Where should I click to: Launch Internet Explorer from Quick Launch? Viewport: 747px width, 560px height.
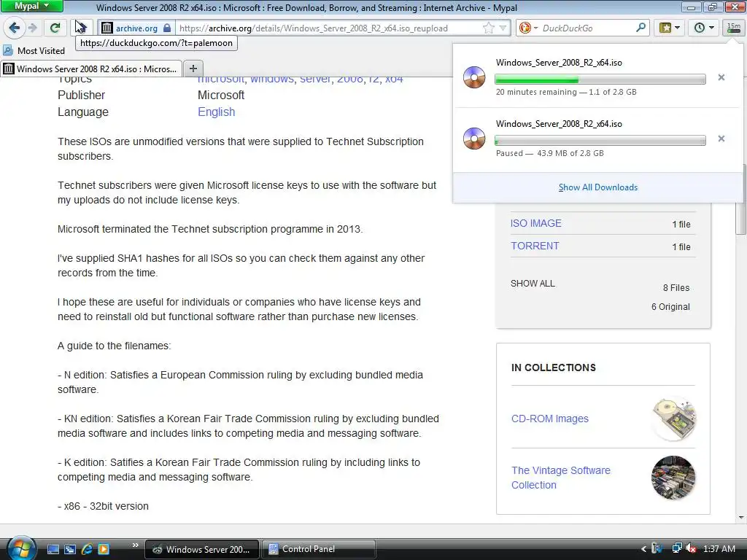tap(87, 549)
